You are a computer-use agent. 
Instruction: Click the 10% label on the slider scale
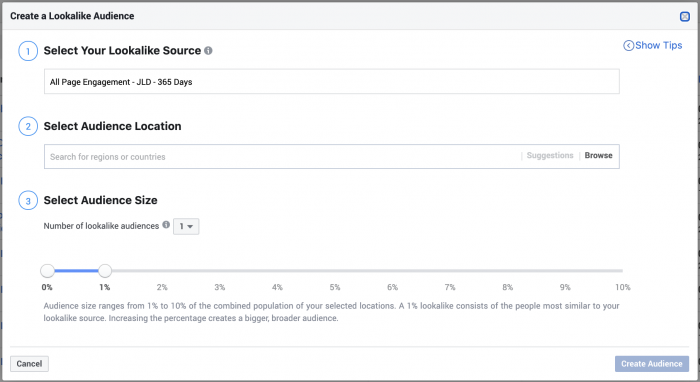tap(623, 287)
